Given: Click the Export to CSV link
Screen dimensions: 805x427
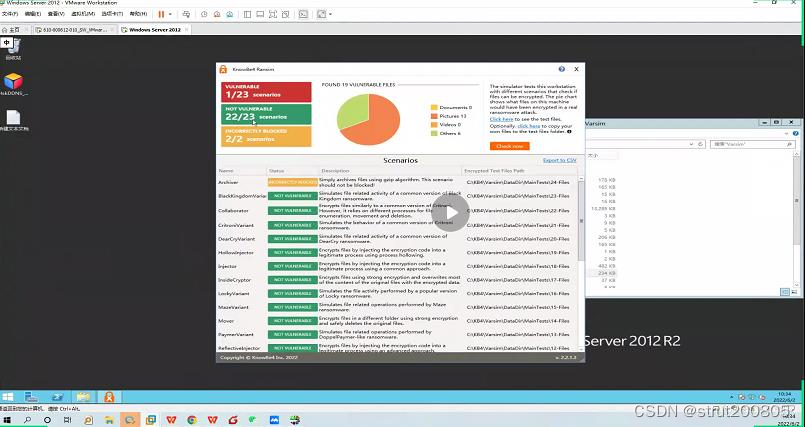Looking at the screenshot, I should pos(559,160).
